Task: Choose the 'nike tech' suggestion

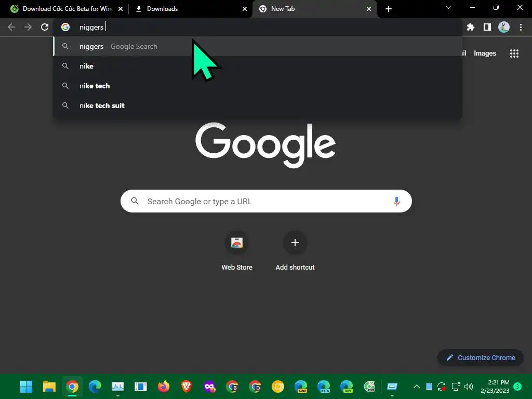Action: pyautogui.click(x=258, y=86)
